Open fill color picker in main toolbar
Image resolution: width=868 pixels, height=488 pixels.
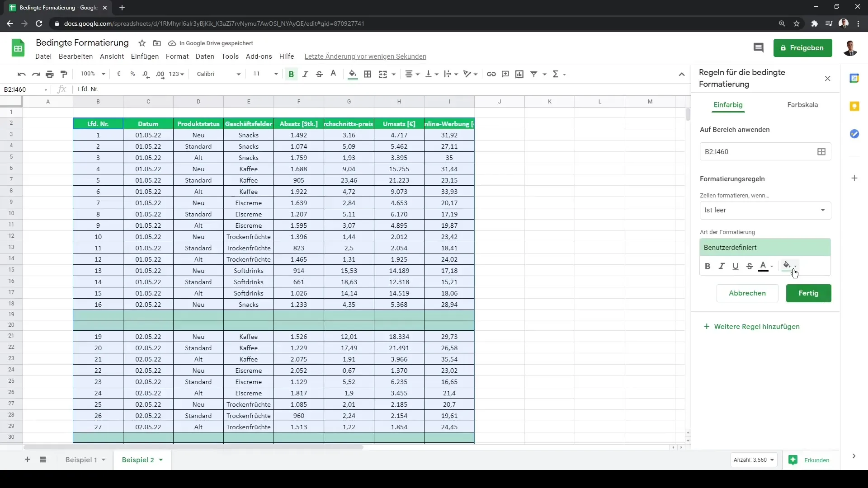[353, 74]
